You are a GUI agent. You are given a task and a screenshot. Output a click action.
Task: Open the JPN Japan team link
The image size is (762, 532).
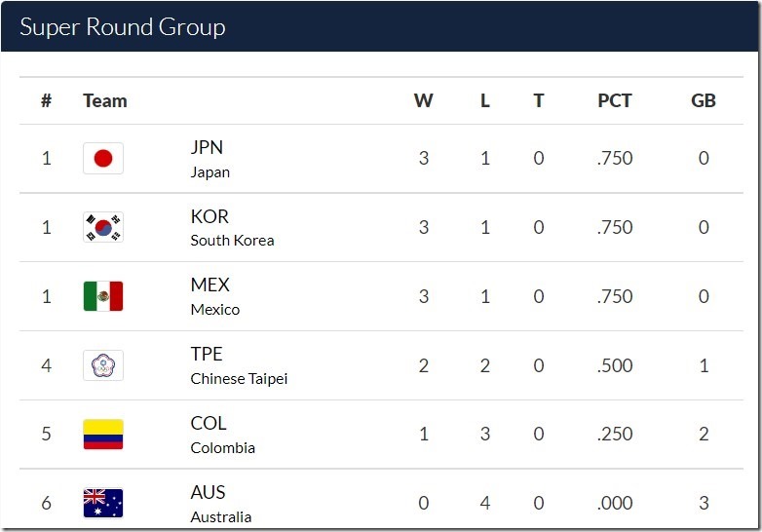tap(210, 159)
